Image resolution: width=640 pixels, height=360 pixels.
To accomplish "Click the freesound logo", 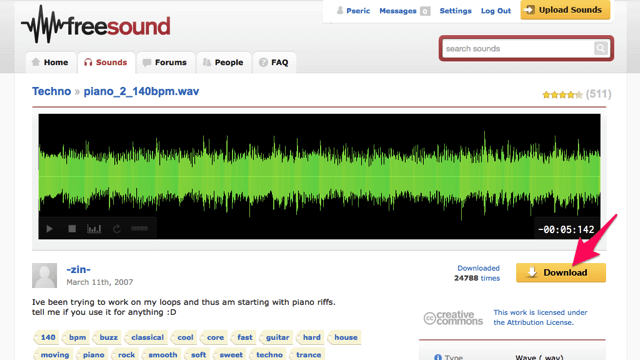I will tap(96, 24).
